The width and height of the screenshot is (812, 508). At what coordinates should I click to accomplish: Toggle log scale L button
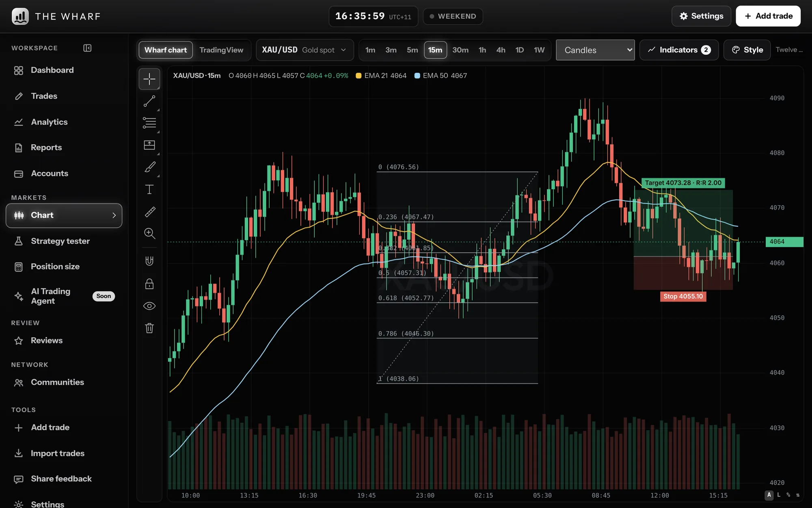pyautogui.click(x=779, y=495)
